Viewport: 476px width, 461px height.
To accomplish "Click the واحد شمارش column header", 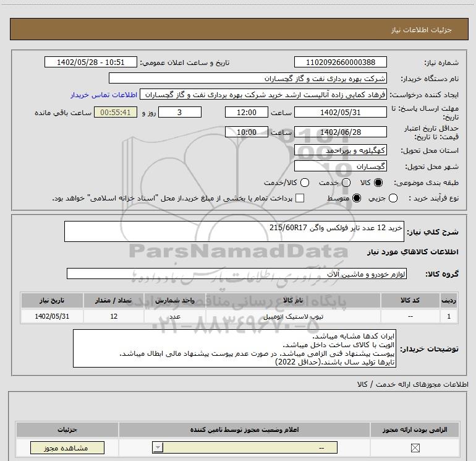I will pyautogui.click(x=175, y=300).
